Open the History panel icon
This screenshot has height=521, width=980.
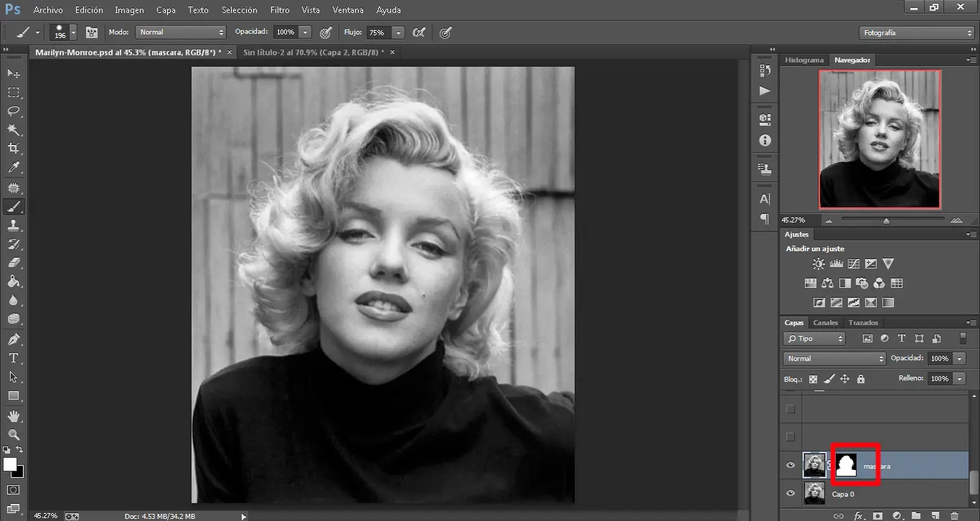coord(765,70)
